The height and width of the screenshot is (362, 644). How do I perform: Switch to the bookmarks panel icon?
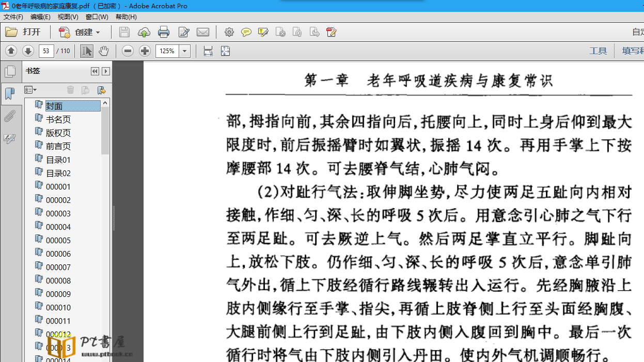tap(10, 93)
